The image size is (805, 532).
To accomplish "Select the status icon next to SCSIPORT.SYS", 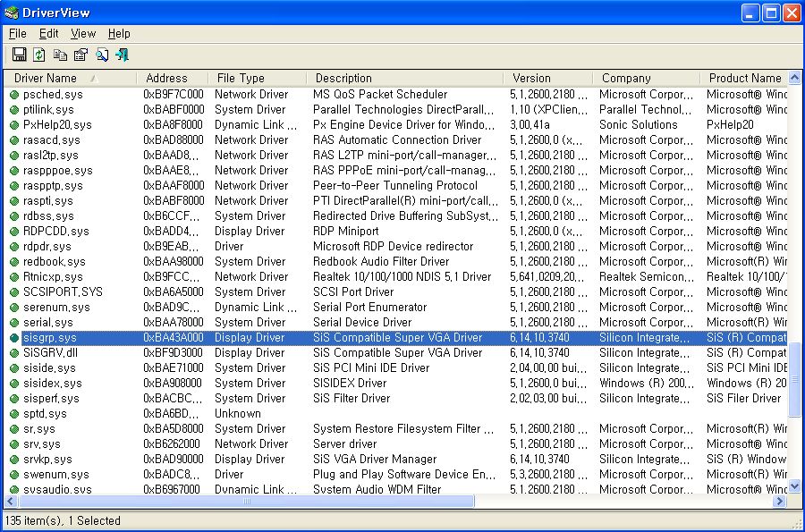I will 14,291.
